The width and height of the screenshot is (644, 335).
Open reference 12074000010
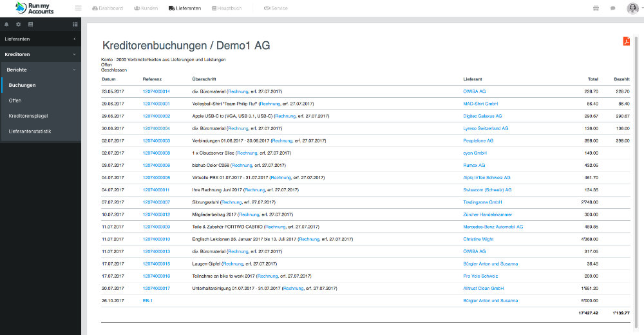(156, 239)
